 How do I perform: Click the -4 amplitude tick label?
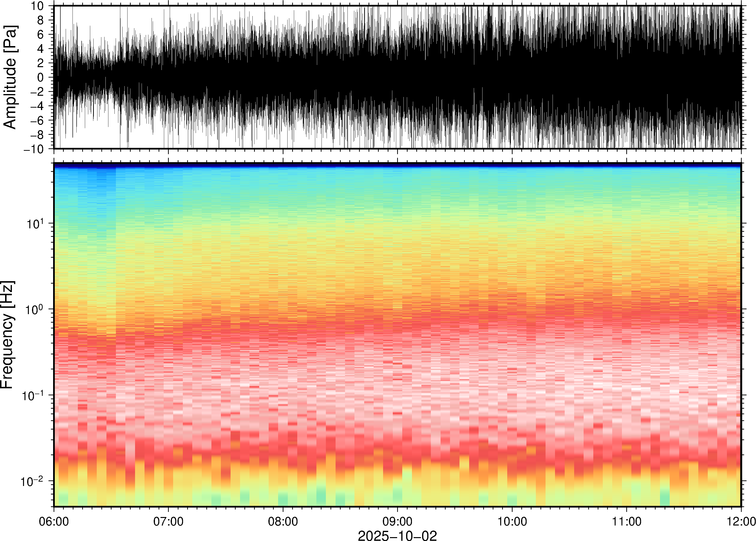click(37, 106)
